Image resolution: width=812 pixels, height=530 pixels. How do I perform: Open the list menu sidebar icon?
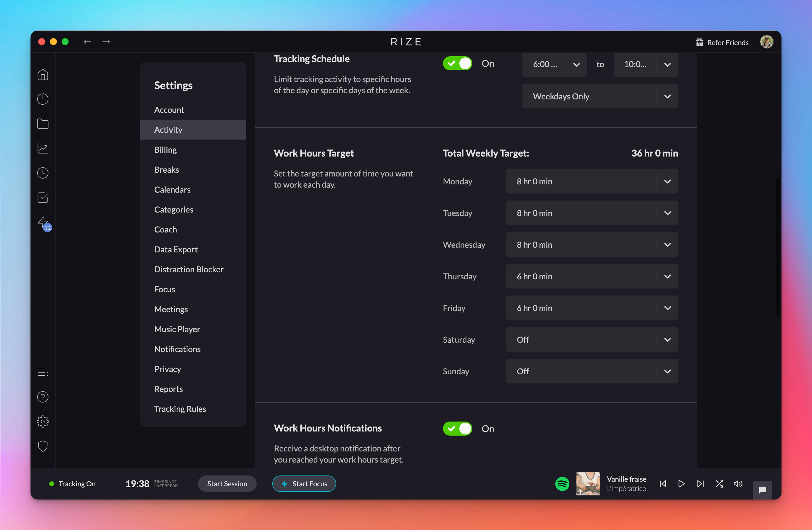pos(43,372)
